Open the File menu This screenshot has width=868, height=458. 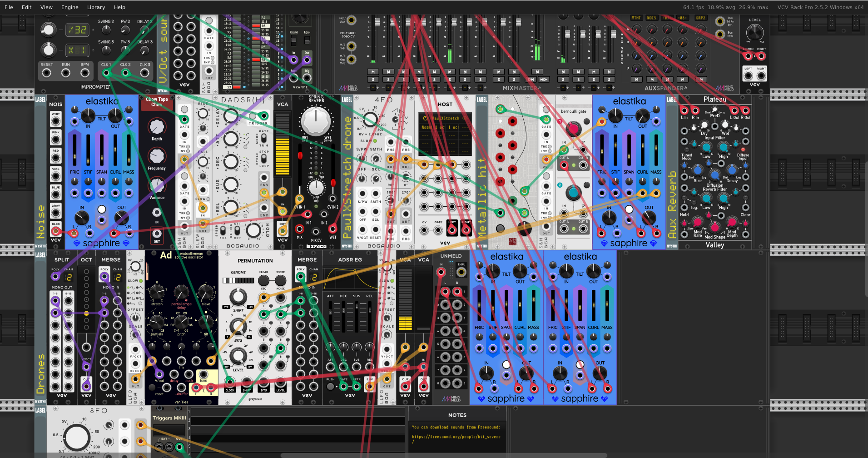tap(9, 7)
